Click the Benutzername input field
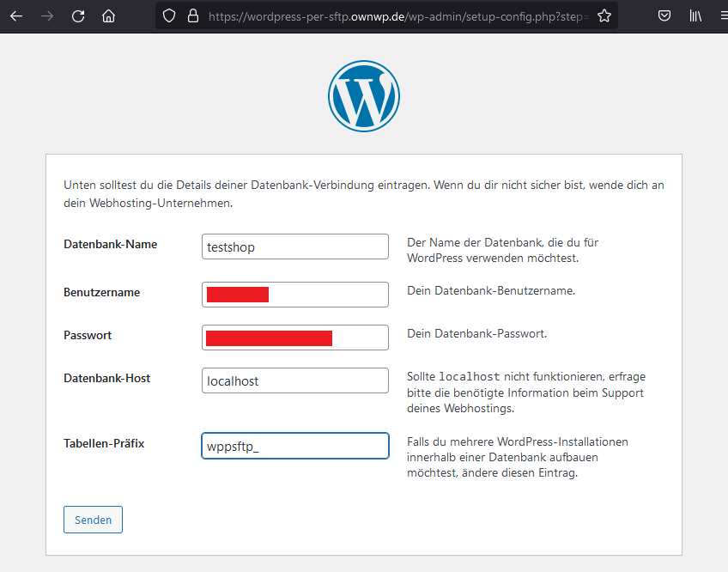Image resolution: width=728 pixels, height=572 pixels. [x=295, y=295]
